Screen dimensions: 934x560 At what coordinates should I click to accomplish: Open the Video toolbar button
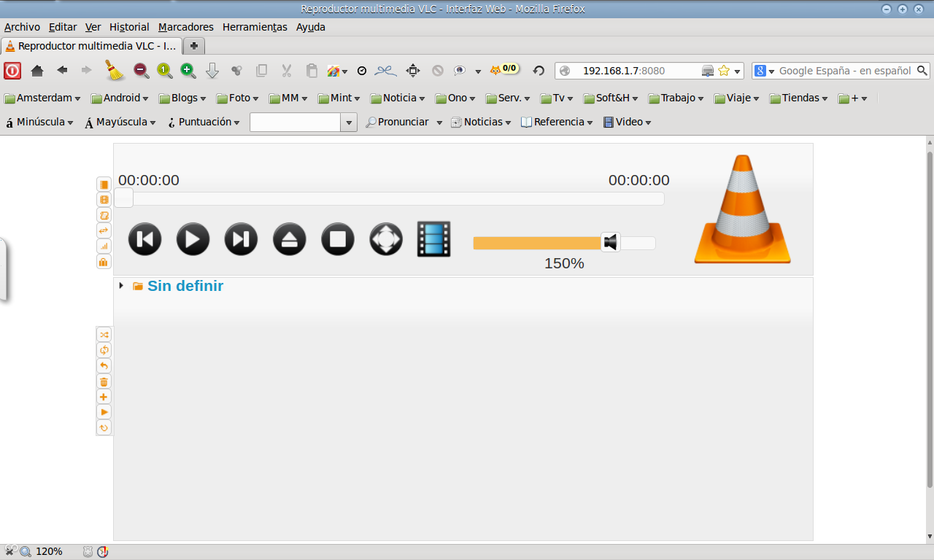[x=627, y=122]
